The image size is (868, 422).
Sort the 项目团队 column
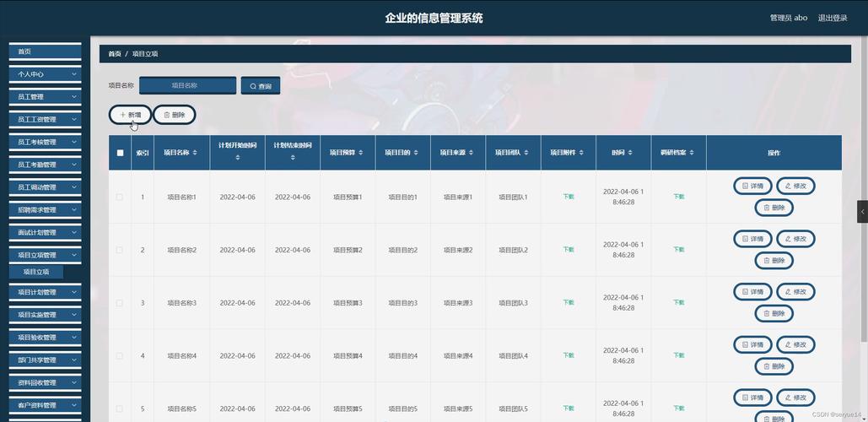coord(526,152)
